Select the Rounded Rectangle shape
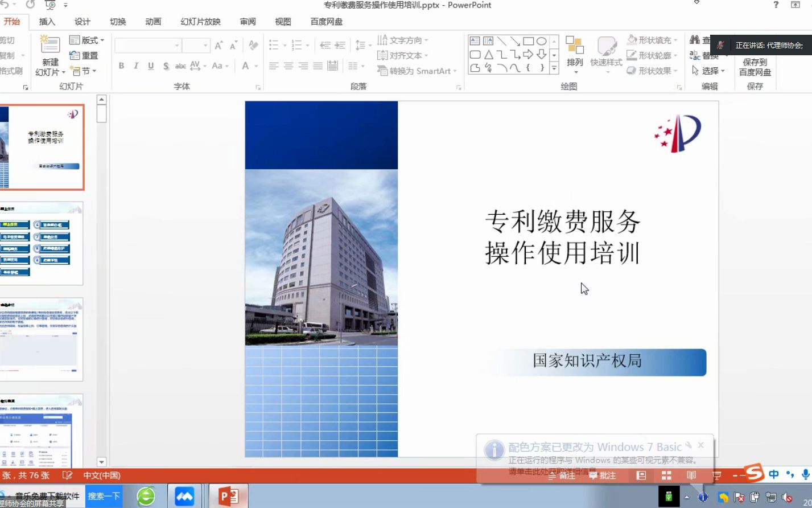Image resolution: width=812 pixels, height=508 pixels. click(475, 55)
